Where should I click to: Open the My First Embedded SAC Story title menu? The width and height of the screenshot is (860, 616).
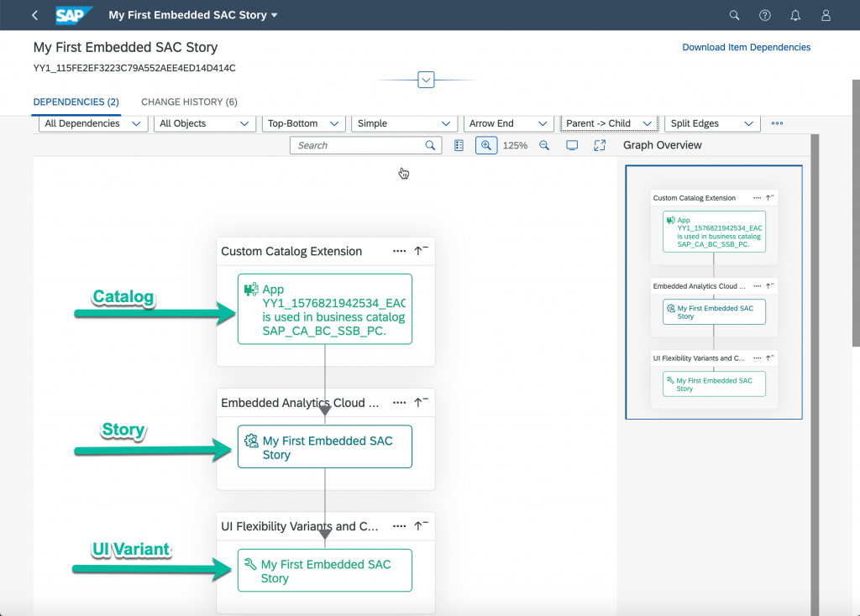click(193, 15)
